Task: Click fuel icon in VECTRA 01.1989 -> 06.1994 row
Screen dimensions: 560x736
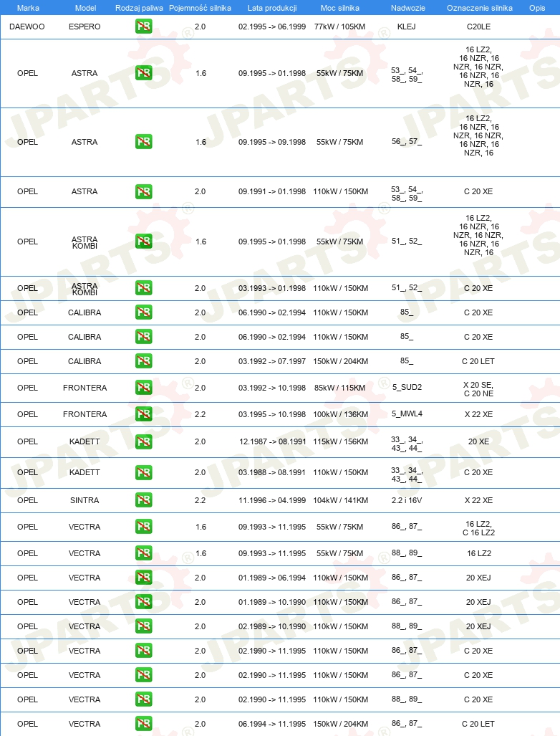Action: (143, 578)
